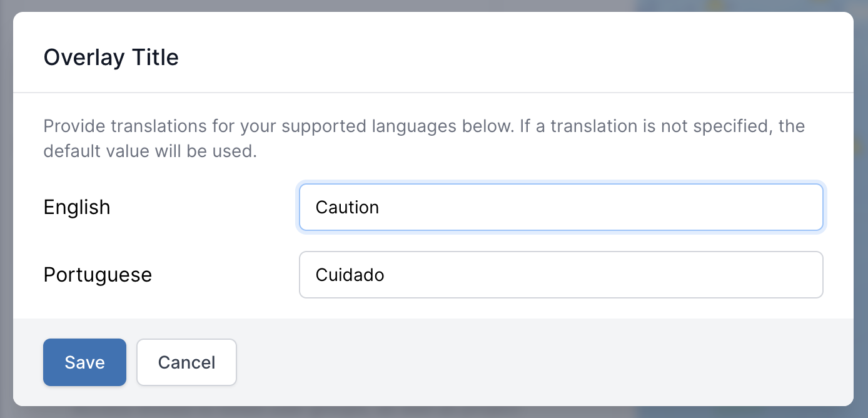Click empty right end of English field
868x418 pixels.
[750, 207]
